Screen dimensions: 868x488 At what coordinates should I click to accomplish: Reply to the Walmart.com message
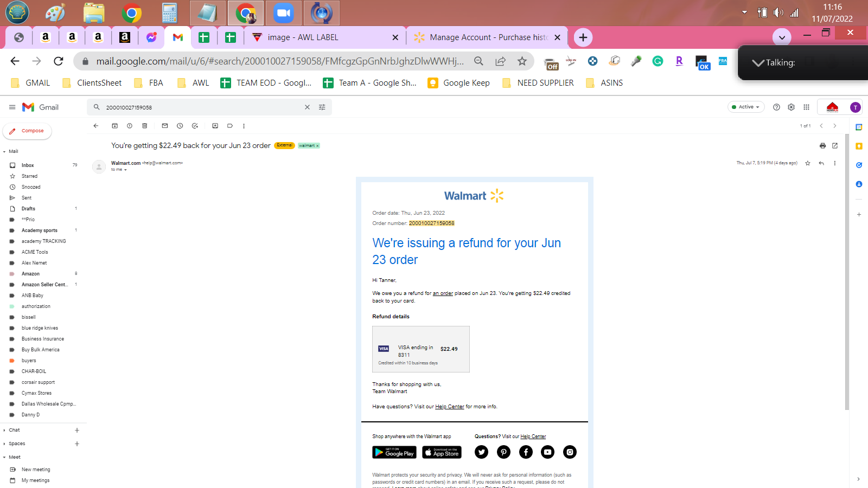pos(821,163)
